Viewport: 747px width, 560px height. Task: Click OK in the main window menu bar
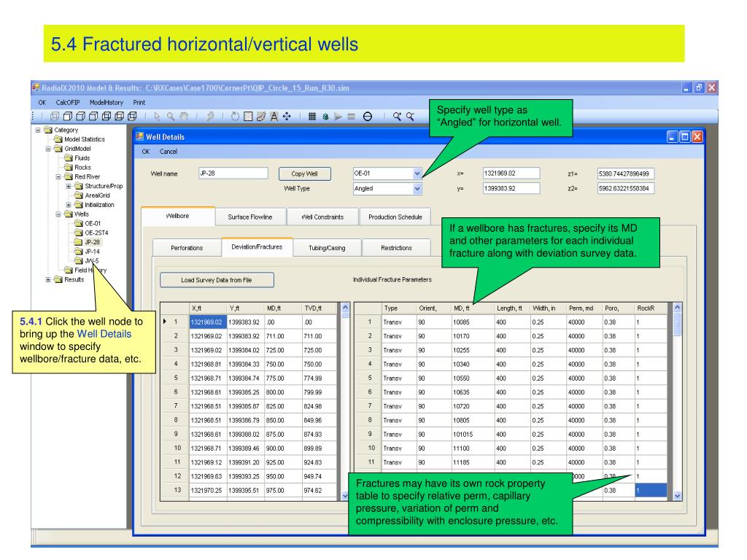pyautogui.click(x=42, y=102)
